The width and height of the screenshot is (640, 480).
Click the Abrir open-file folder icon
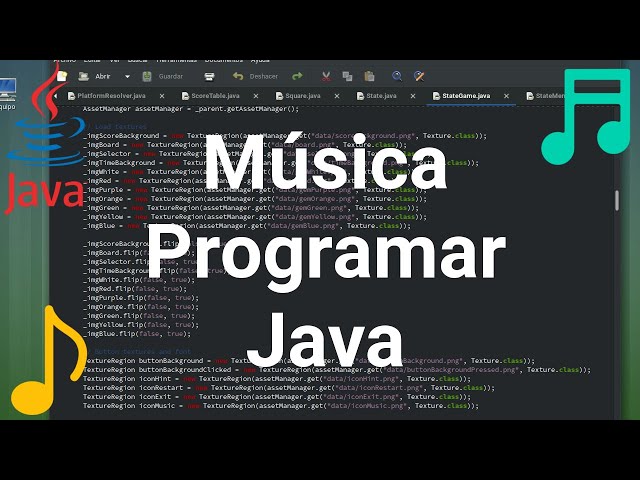(x=84, y=76)
